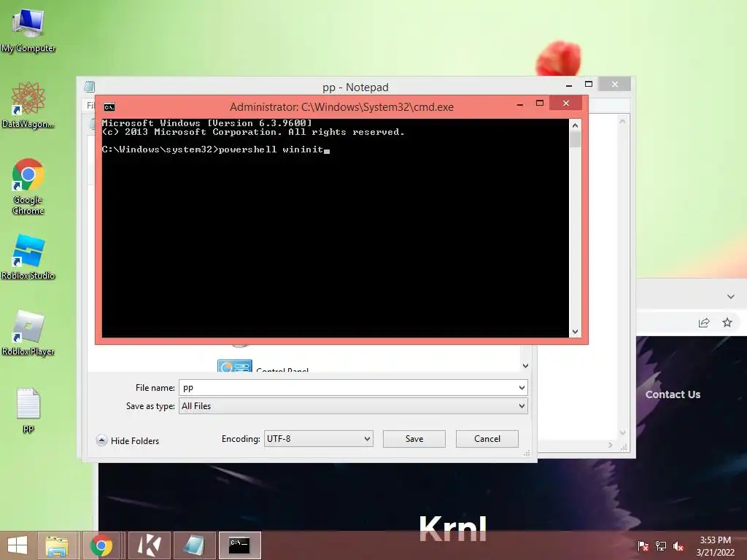Open My Computer desktop icon
747x560 pixels.
point(28,29)
